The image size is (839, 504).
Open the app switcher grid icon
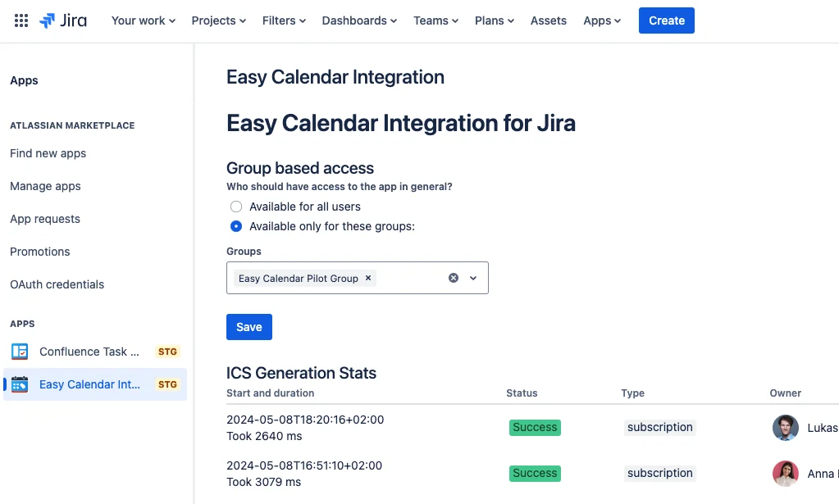(21, 20)
